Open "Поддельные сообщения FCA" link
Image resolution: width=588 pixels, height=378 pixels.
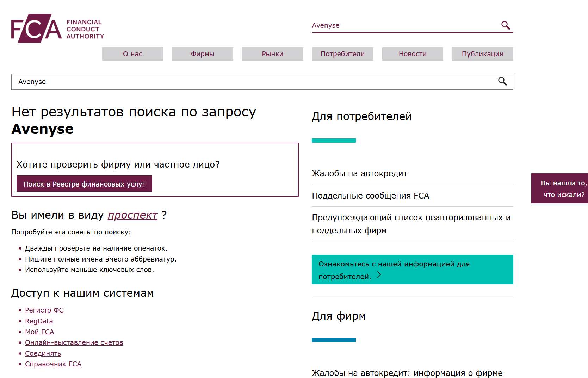tap(371, 196)
